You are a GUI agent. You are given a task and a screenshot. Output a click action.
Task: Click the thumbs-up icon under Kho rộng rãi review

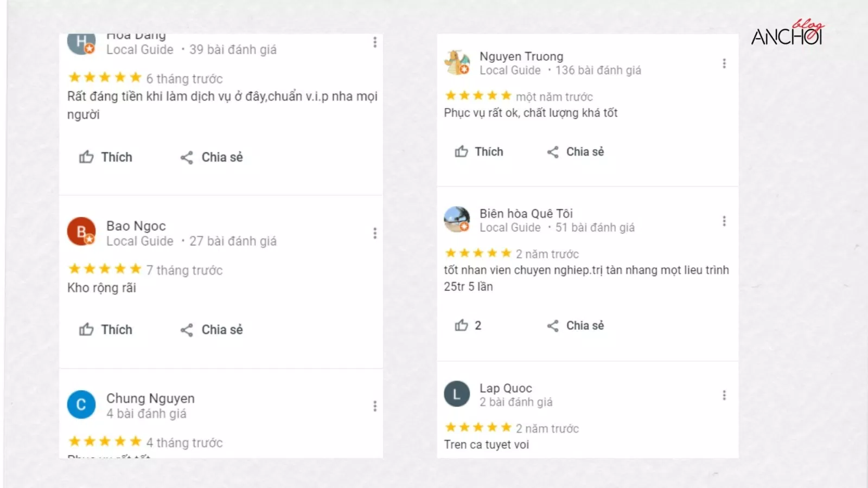(x=87, y=329)
